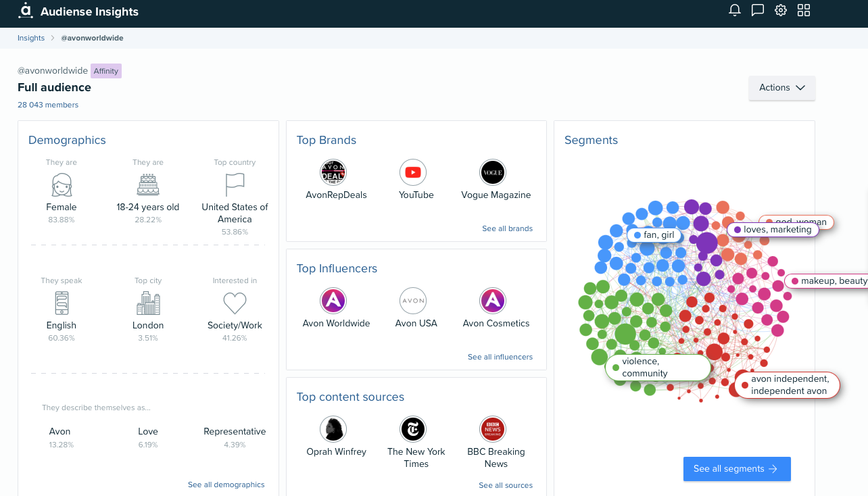The width and height of the screenshot is (868, 496).
Task: Click the Avon Cosmetics influencer icon
Action: 493,301
